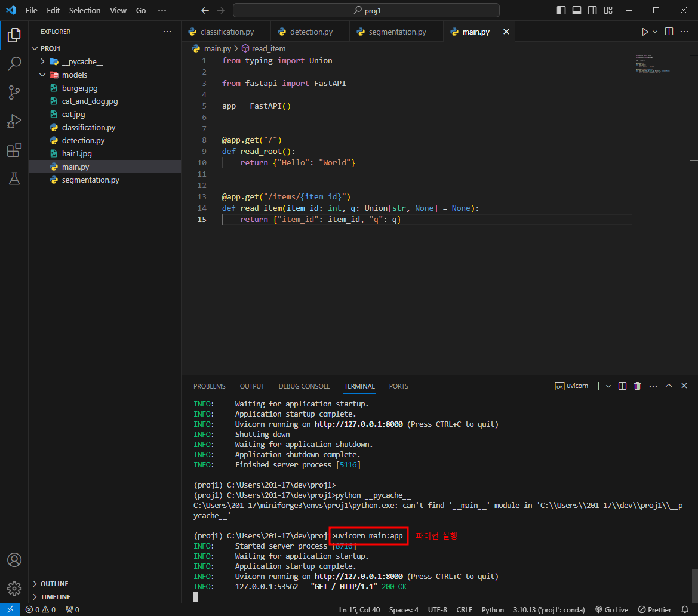This screenshot has width=698, height=616.
Task: Open the Testing flask view
Action: tap(14, 178)
